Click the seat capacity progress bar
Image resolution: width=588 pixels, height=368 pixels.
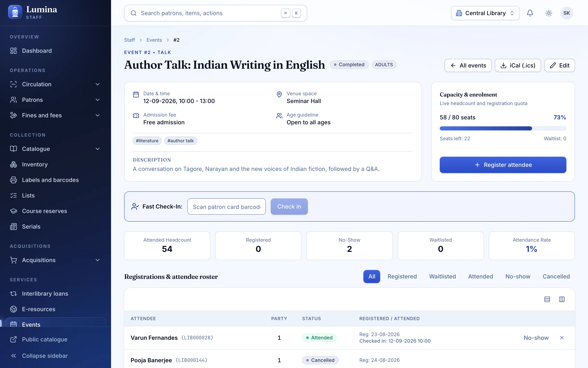[x=503, y=128]
